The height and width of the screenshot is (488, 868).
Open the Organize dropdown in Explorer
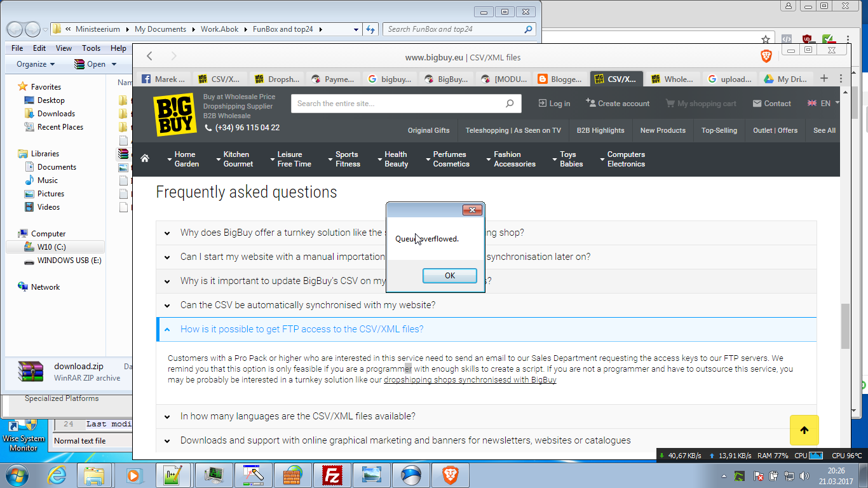pyautogui.click(x=36, y=64)
